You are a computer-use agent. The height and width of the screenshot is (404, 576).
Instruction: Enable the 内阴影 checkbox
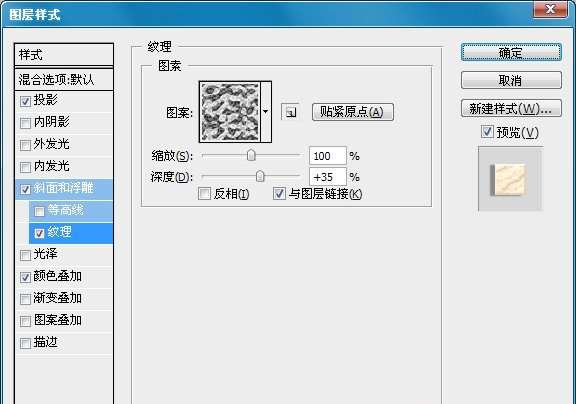tap(25, 123)
